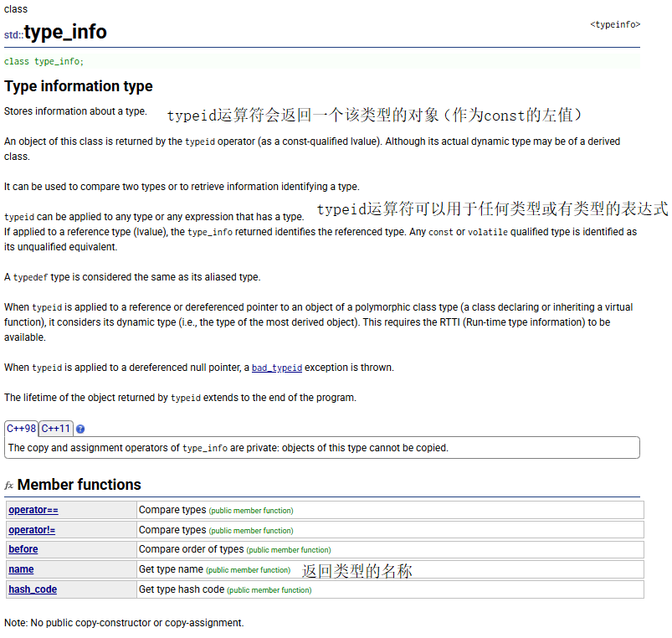The width and height of the screenshot is (672, 638).
Task: Open the hash_code member function link
Action: click(33, 589)
